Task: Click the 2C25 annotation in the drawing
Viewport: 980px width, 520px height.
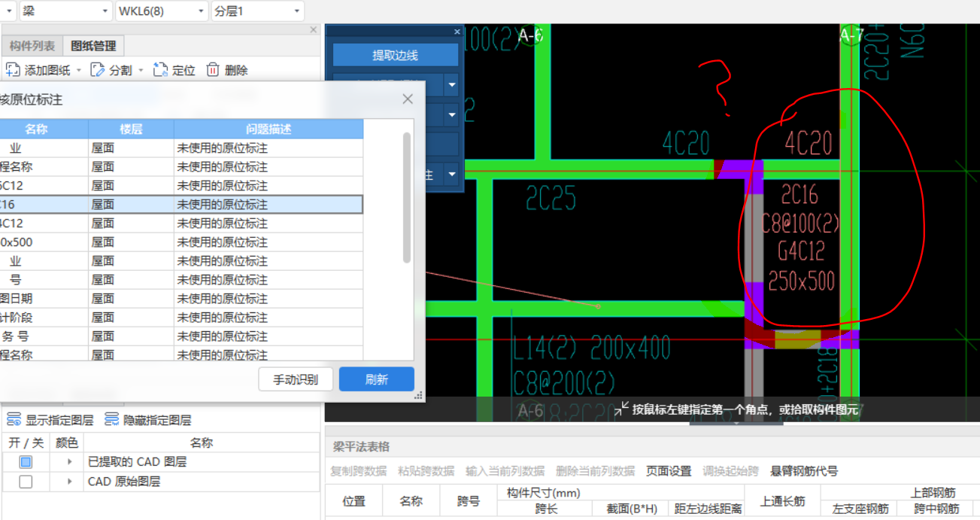Action: point(551,197)
